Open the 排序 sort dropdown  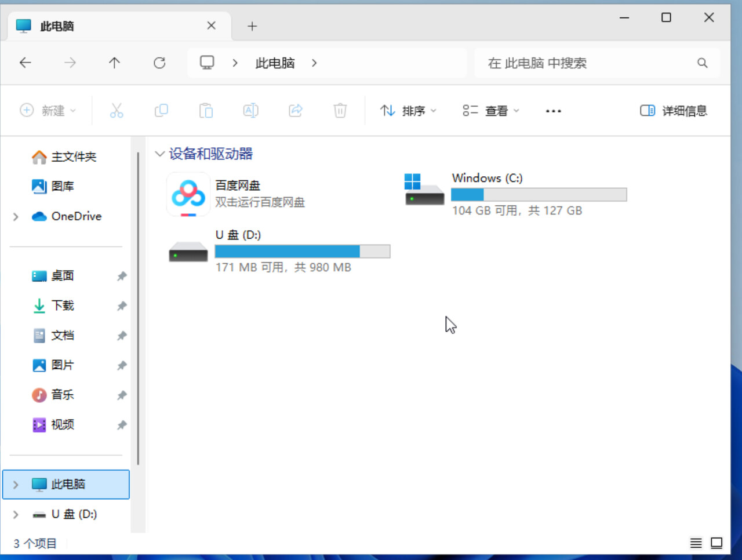408,111
